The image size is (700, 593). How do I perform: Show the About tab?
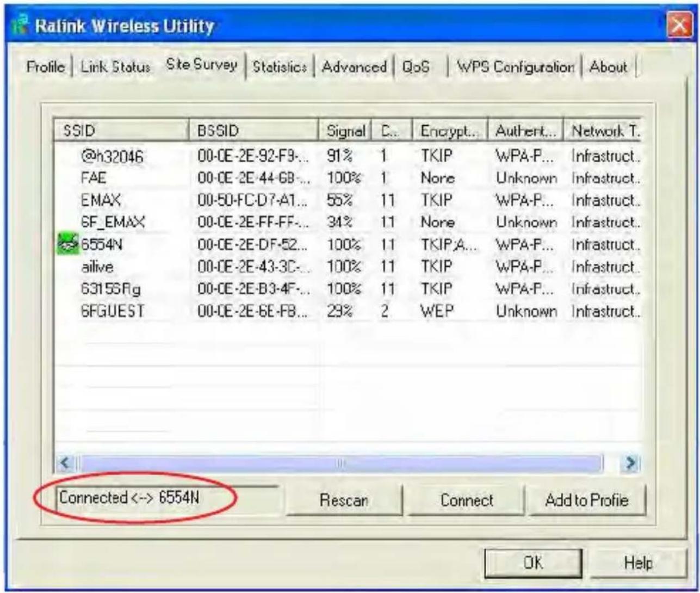pyautogui.click(x=609, y=67)
